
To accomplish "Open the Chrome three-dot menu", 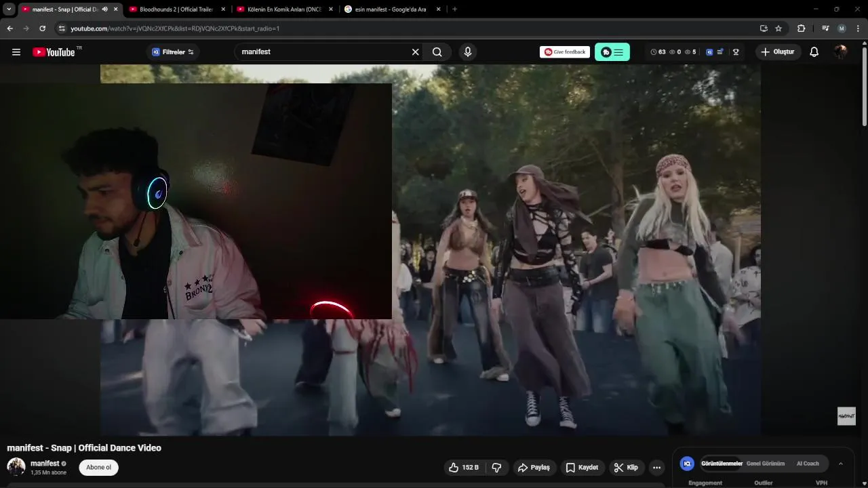I will 859,28.
